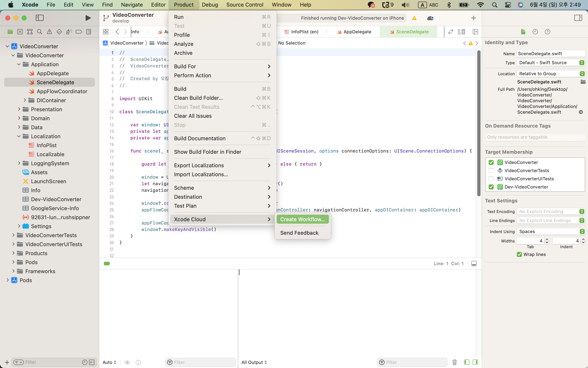Image resolution: width=588 pixels, height=368 pixels.
Task: Select Clean Build Folder... menu item
Action: 198,98
